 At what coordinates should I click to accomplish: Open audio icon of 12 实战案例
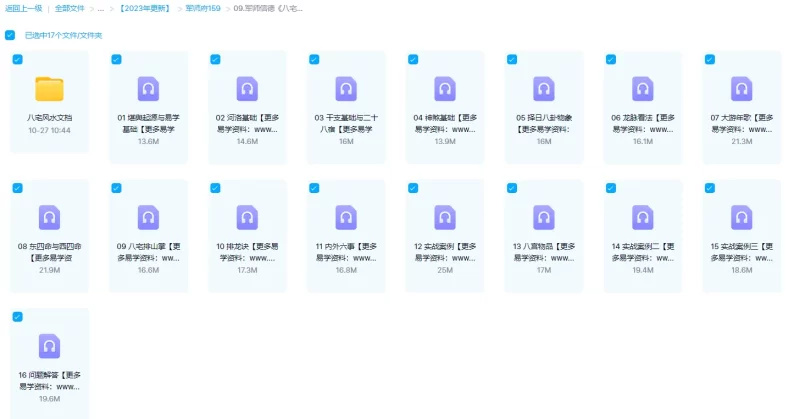(445, 217)
